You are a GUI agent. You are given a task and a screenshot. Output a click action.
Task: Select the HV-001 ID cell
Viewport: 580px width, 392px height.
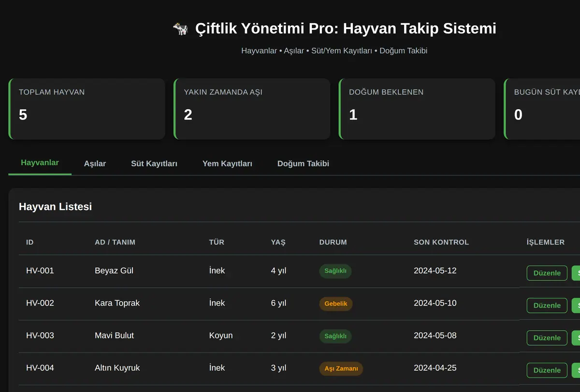pos(40,271)
